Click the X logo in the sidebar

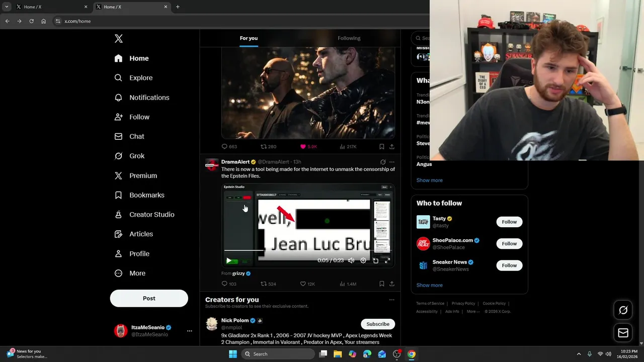pyautogui.click(x=119, y=39)
